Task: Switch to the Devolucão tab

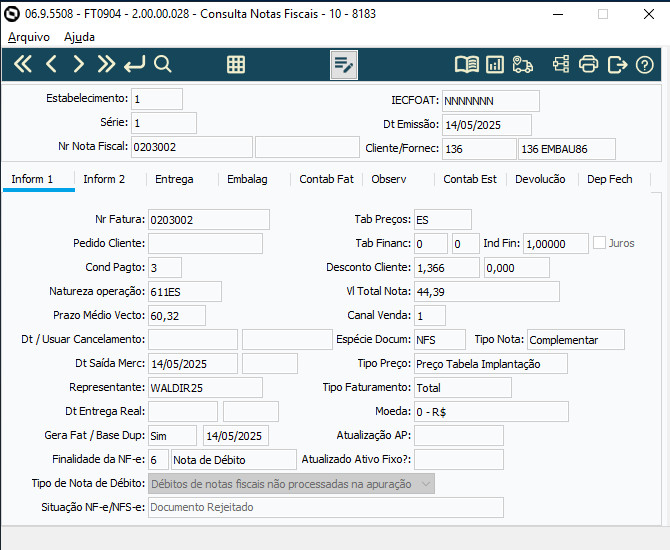Action: pos(540,179)
